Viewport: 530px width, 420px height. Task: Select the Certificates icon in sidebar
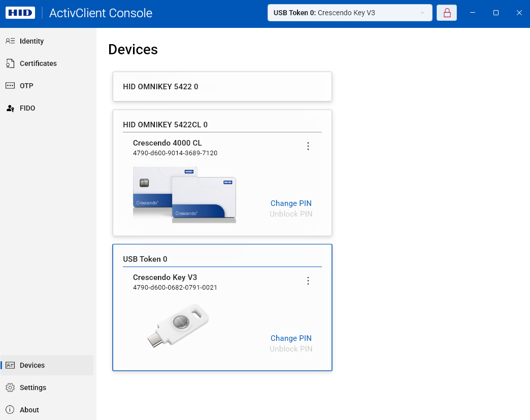[x=10, y=63]
